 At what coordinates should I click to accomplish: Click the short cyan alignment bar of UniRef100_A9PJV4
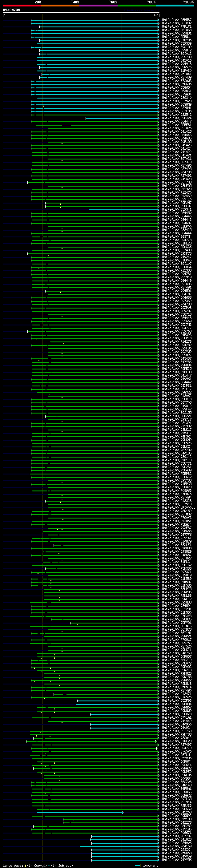[122, 118]
